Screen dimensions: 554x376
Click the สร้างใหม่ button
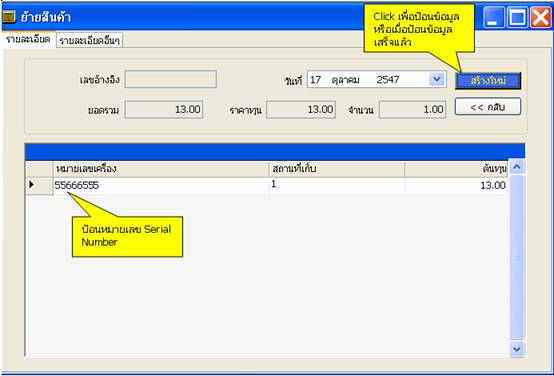[488, 81]
